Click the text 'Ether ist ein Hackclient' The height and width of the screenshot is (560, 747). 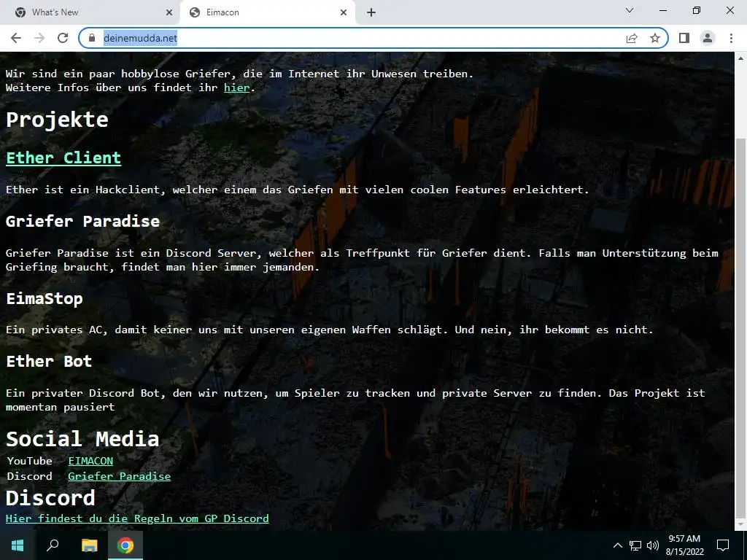point(85,190)
